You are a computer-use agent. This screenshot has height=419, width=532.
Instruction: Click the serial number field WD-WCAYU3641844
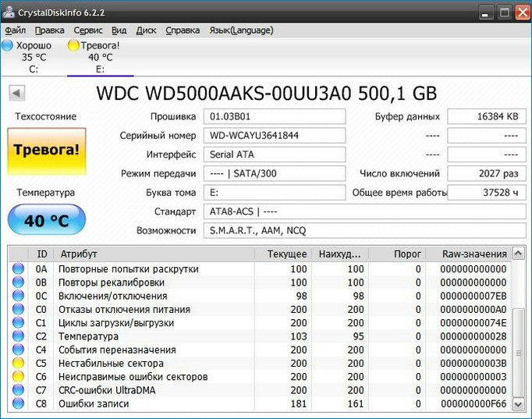(275, 136)
